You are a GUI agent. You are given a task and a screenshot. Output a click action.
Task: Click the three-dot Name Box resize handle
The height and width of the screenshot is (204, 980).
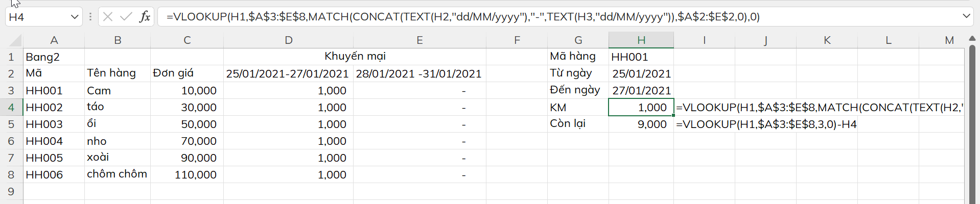pyautogui.click(x=90, y=17)
